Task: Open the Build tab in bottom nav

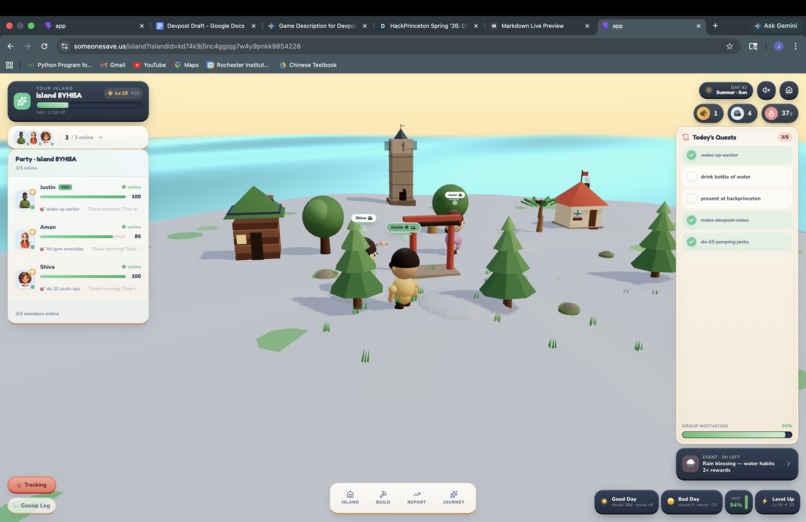Action: (x=383, y=497)
